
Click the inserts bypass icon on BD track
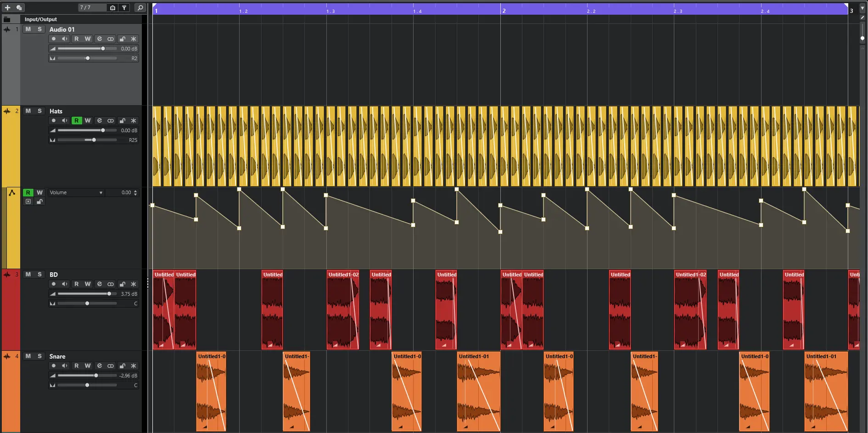click(111, 284)
